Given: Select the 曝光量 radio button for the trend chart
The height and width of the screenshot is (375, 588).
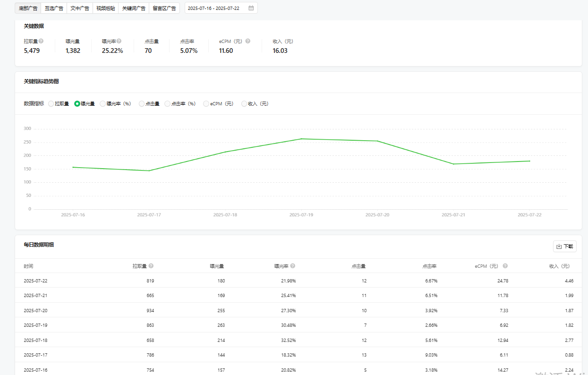Looking at the screenshot, I should 77,104.
